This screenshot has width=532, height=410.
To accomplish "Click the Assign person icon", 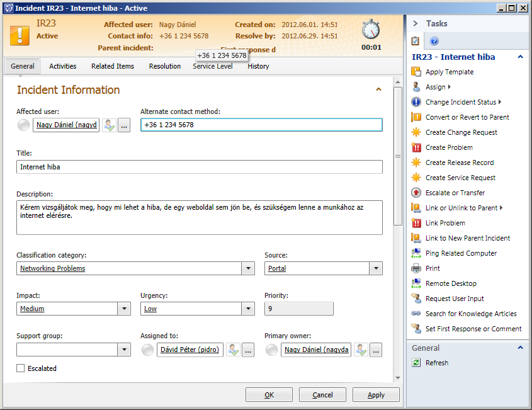I will pos(416,87).
